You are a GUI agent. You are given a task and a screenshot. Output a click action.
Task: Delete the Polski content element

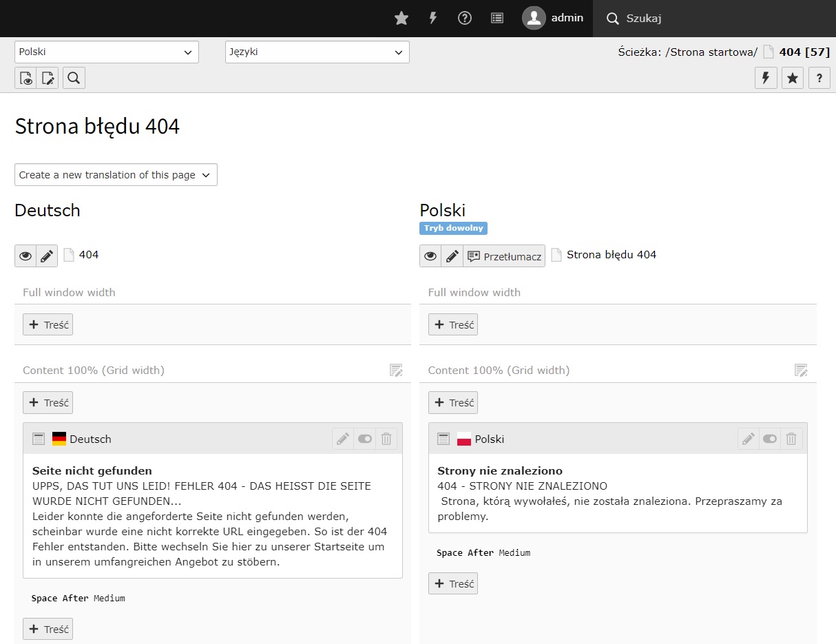tap(791, 439)
